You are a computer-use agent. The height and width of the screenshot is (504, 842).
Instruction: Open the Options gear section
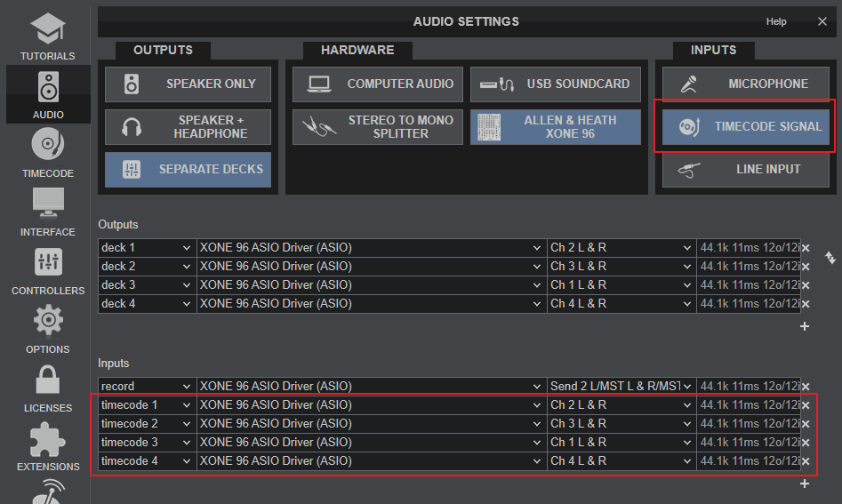[x=47, y=329]
